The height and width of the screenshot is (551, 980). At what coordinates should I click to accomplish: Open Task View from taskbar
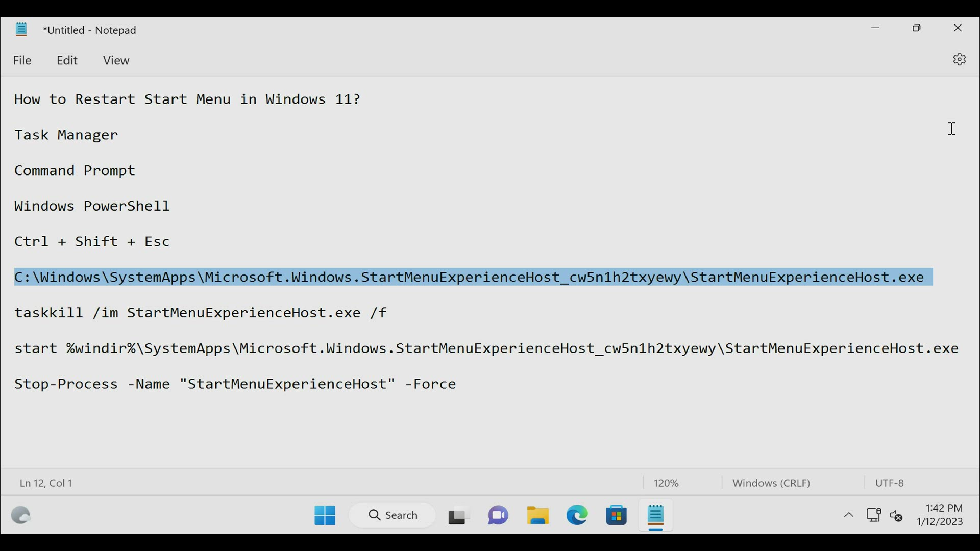pyautogui.click(x=459, y=516)
